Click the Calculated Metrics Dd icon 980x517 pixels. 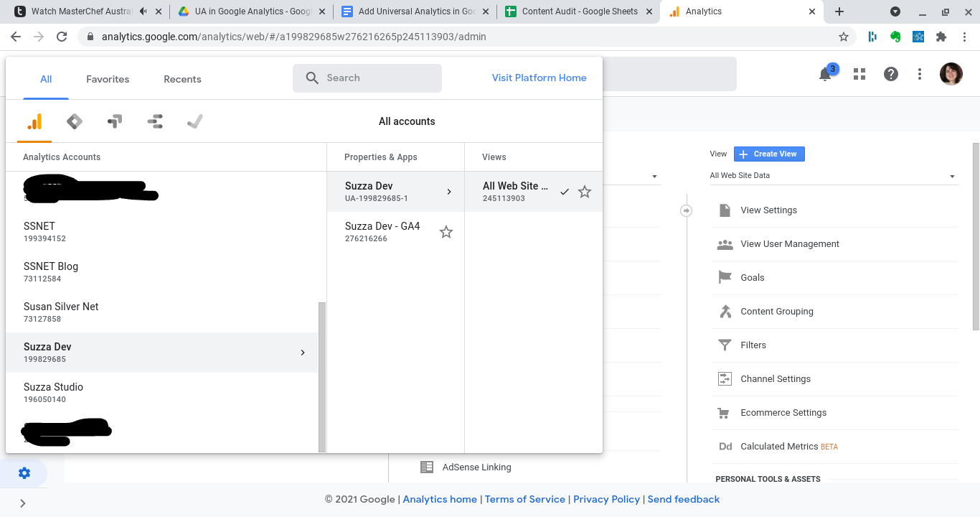[x=725, y=447]
